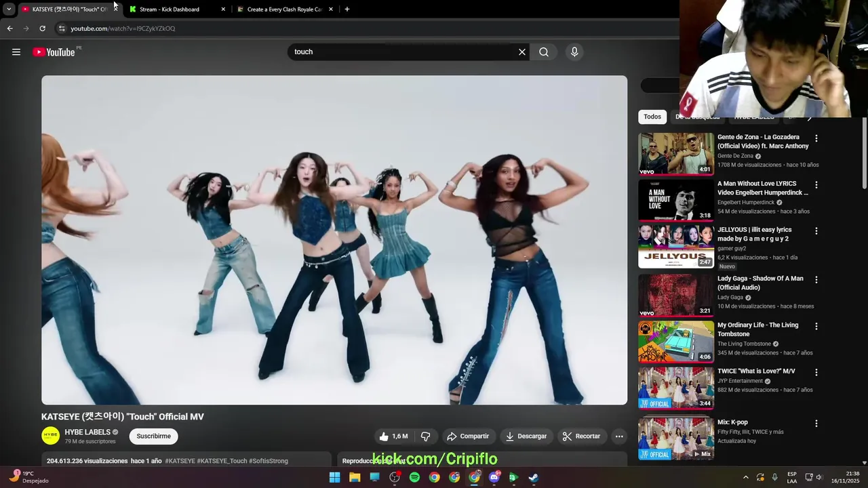Viewport: 868px width, 488px height.
Task: Share the video via Compartir
Action: coord(468,436)
